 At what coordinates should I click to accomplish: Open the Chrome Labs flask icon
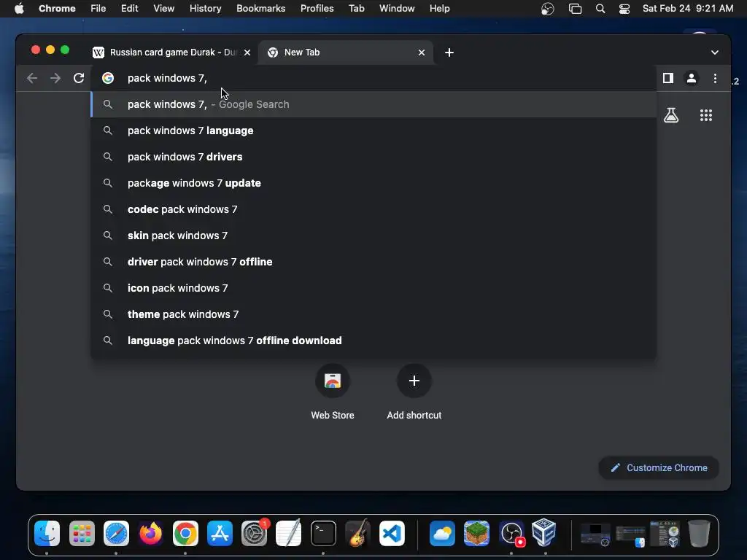click(671, 114)
